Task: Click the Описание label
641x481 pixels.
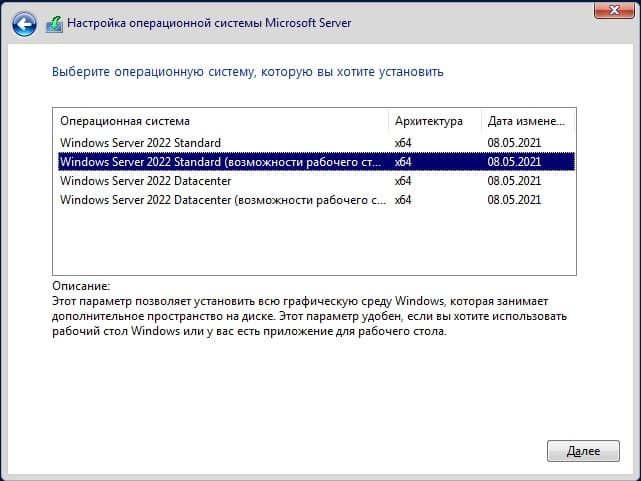Action: pos(81,286)
